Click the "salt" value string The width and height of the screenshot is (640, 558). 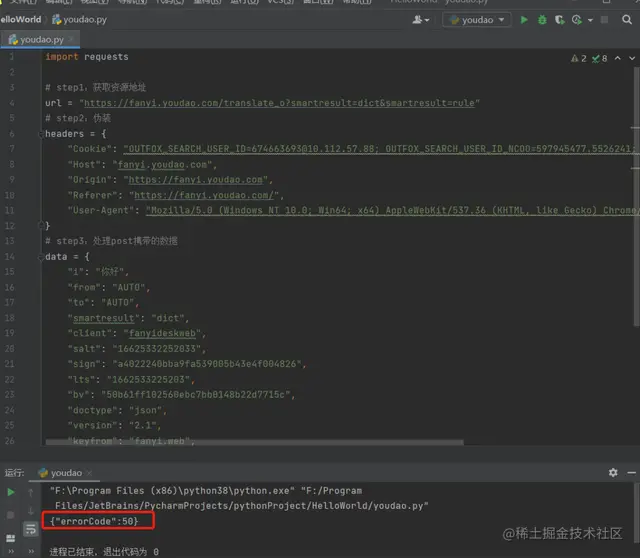pos(157,349)
